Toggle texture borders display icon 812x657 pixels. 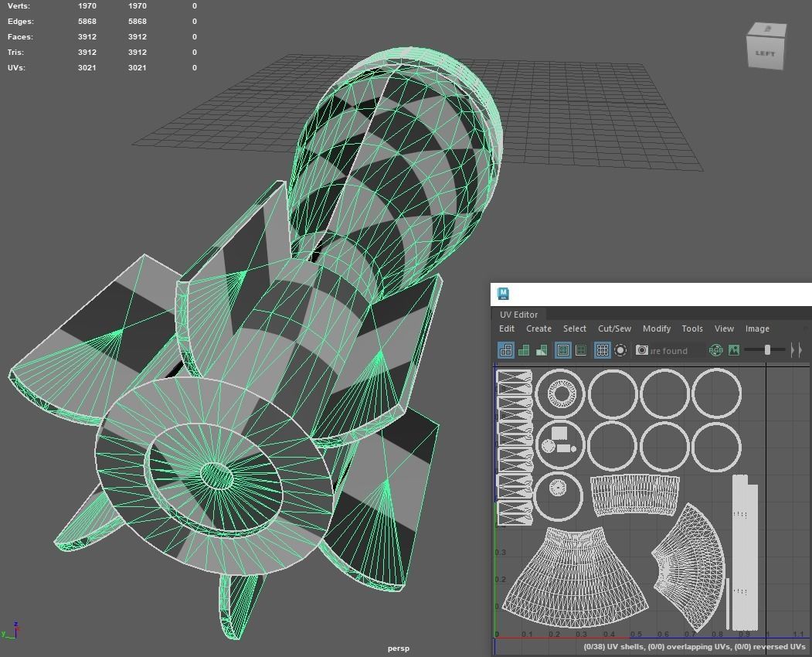563,350
